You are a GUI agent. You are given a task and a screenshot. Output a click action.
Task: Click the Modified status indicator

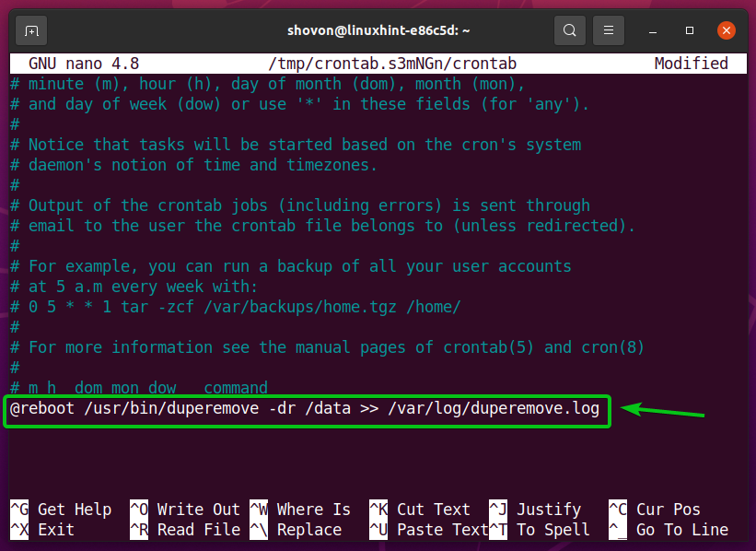click(x=691, y=64)
